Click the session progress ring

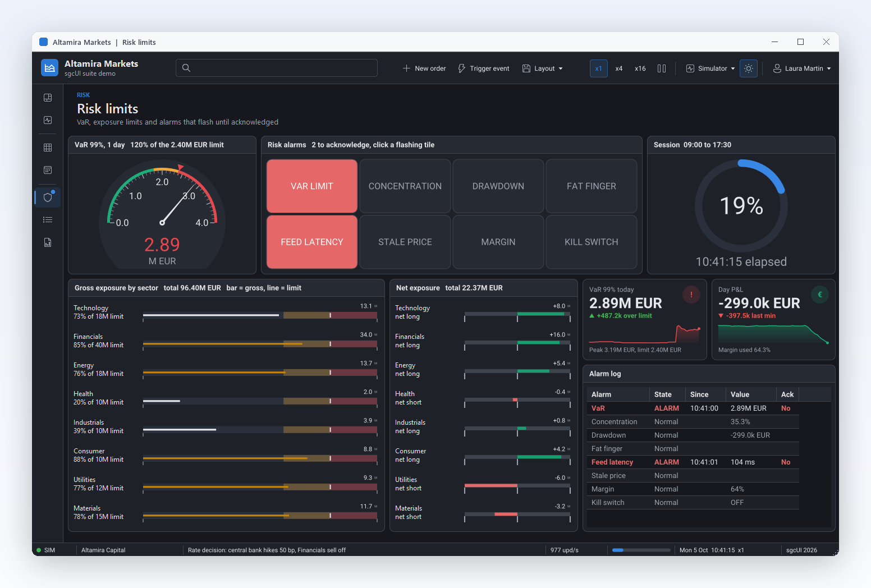point(741,206)
